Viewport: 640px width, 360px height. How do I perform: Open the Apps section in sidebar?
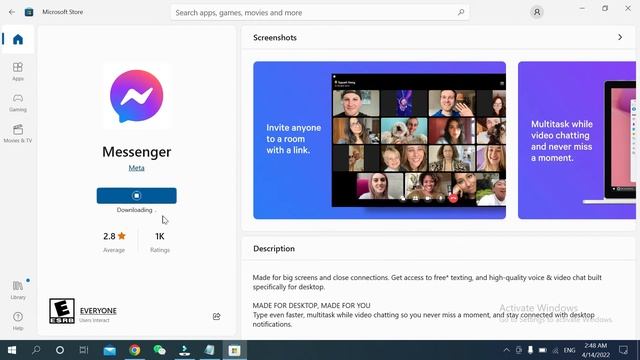point(18,71)
